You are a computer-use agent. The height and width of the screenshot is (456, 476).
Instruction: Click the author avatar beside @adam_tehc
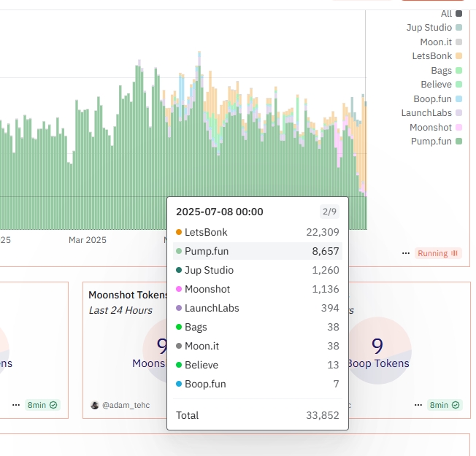pos(95,405)
